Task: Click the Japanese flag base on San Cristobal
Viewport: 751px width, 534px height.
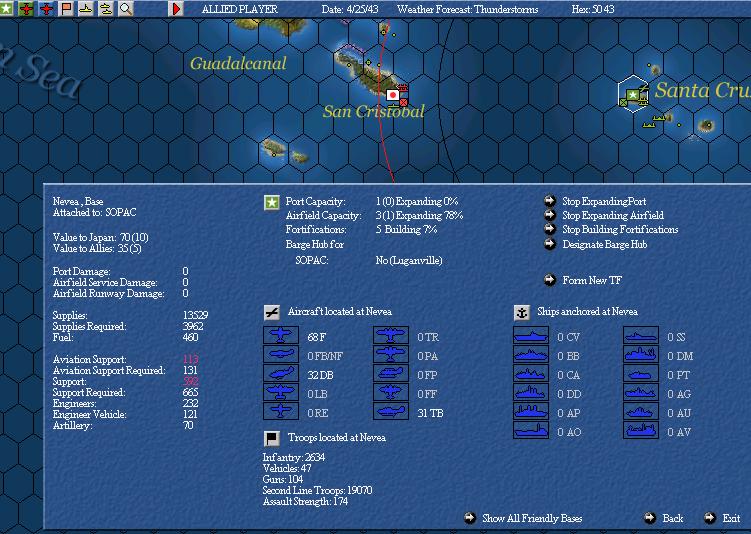Action: tap(393, 95)
